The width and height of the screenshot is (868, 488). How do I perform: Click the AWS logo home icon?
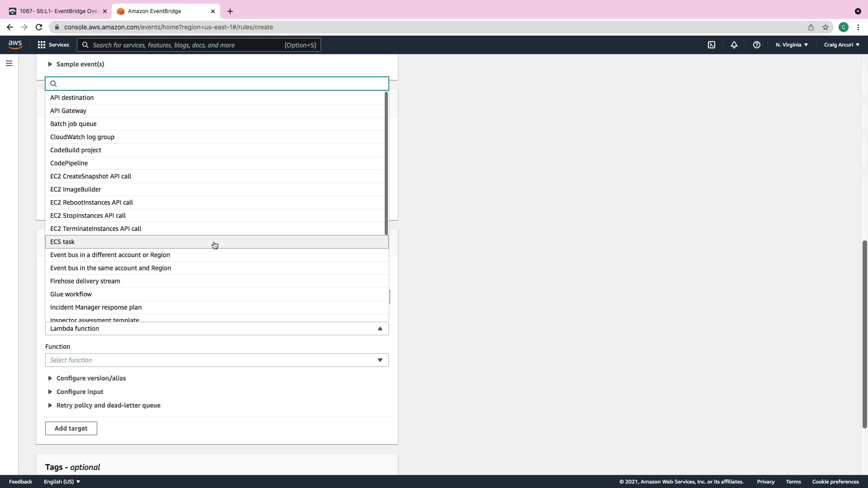point(15,44)
